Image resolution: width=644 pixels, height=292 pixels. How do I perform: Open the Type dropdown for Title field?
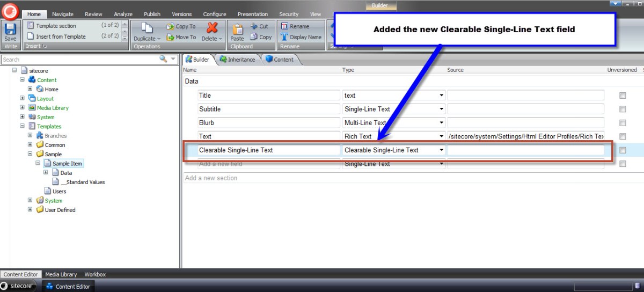[442, 96]
